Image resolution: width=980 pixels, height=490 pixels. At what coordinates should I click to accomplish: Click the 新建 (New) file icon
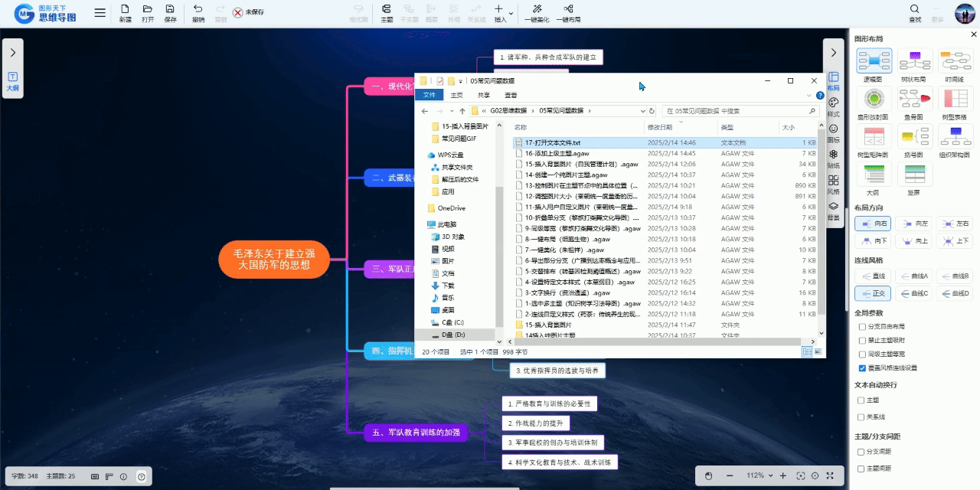pyautogui.click(x=125, y=10)
